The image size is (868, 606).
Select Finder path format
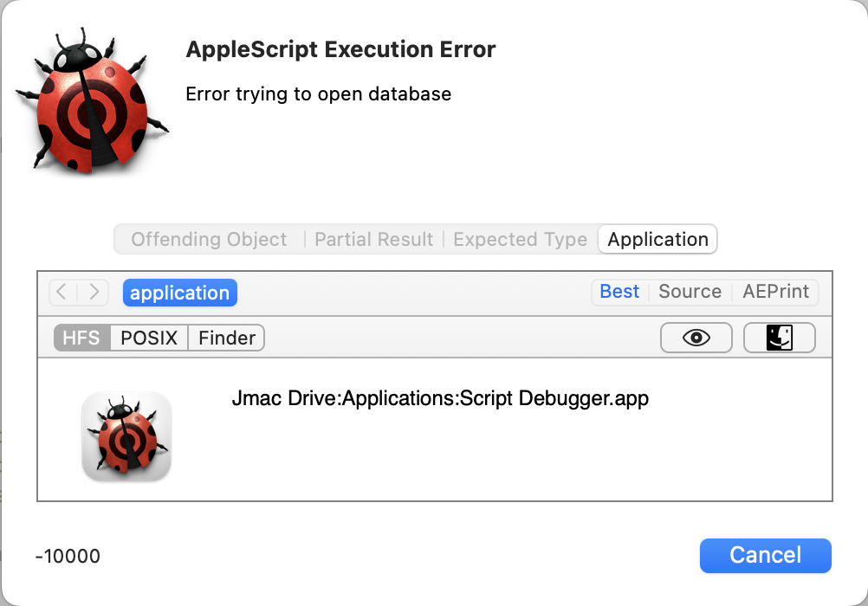(227, 338)
